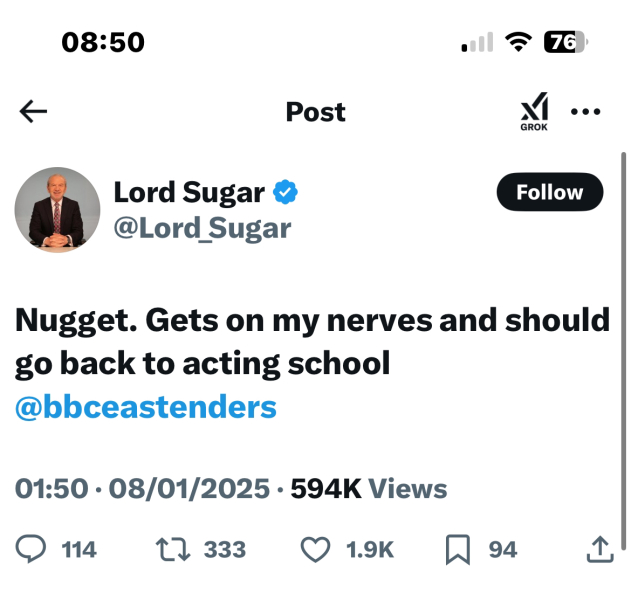Tap the repost icon
The image size is (631, 600).
(171, 548)
